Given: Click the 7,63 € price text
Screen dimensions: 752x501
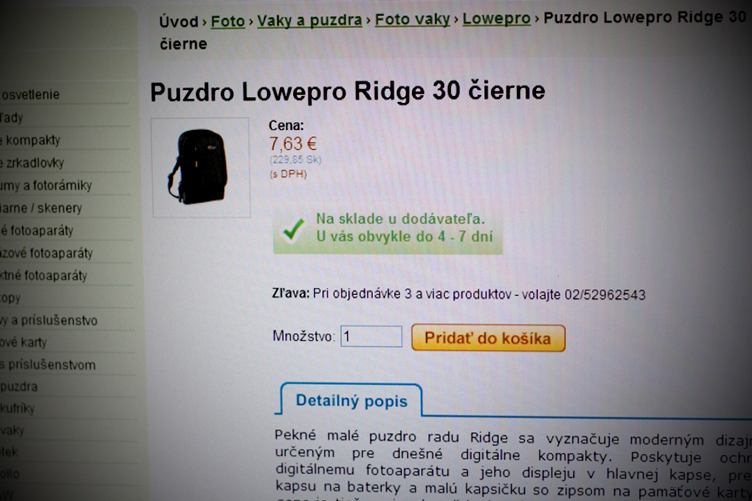Looking at the screenshot, I should click(293, 143).
